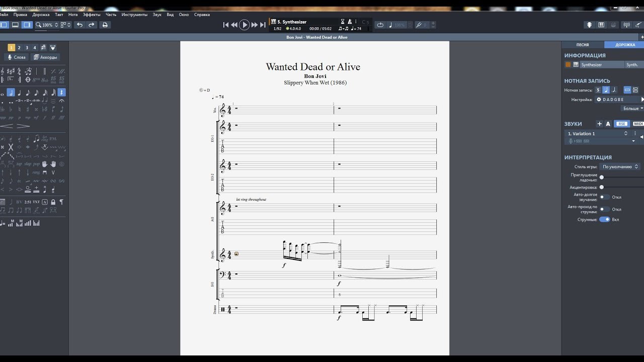Open the zoom 100% dropdown

coord(47,25)
